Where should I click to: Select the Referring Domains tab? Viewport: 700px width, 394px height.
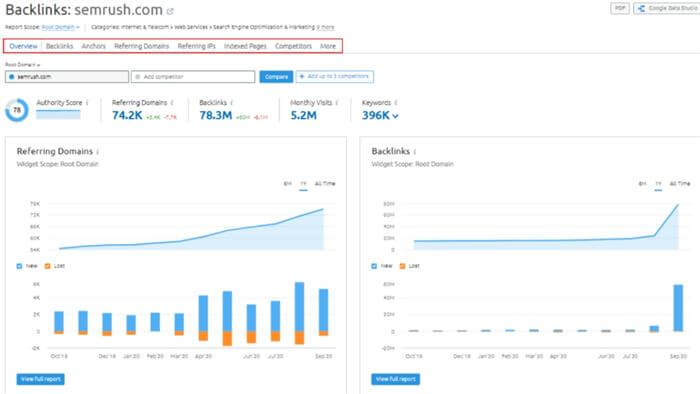(142, 46)
